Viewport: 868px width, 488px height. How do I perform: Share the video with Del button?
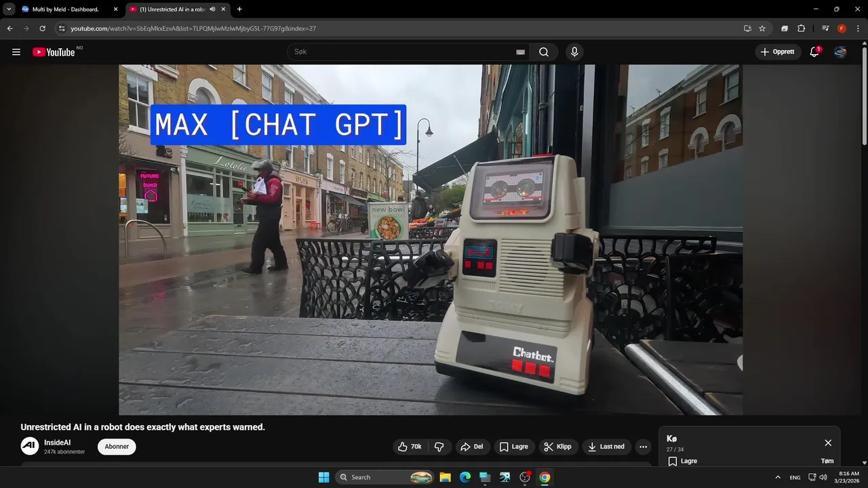click(x=471, y=447)
